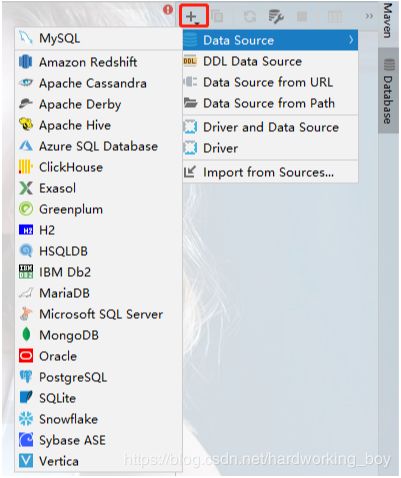Click the stop square toolbar icon

click(302, 16)
